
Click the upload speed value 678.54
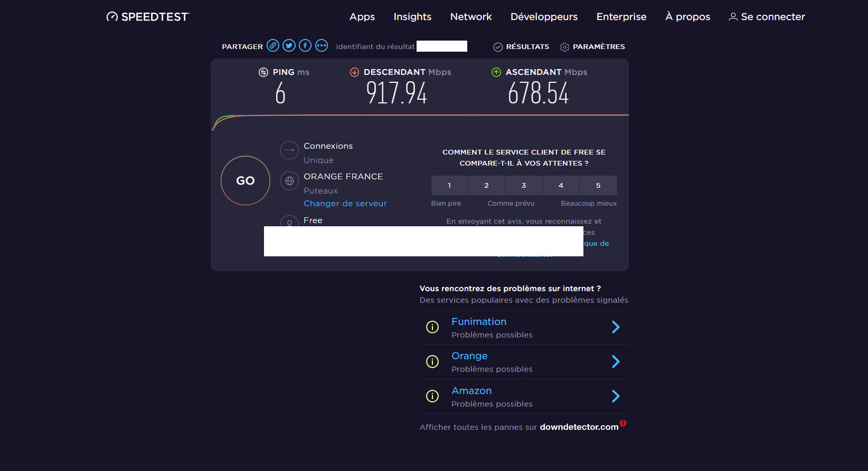(x=538, y=93)
